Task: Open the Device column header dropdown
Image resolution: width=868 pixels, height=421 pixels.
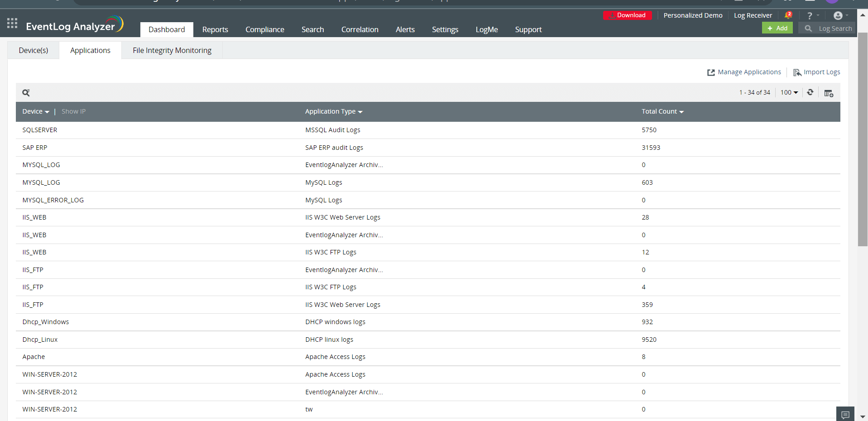Action: pos(36,111)
